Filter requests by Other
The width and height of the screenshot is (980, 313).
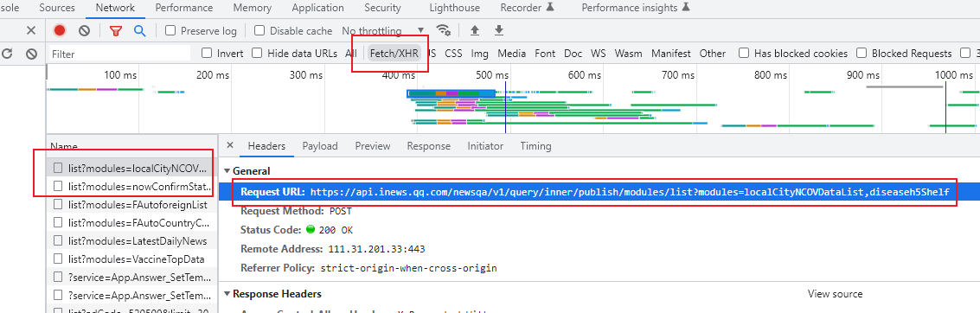(x=713, y=54)
